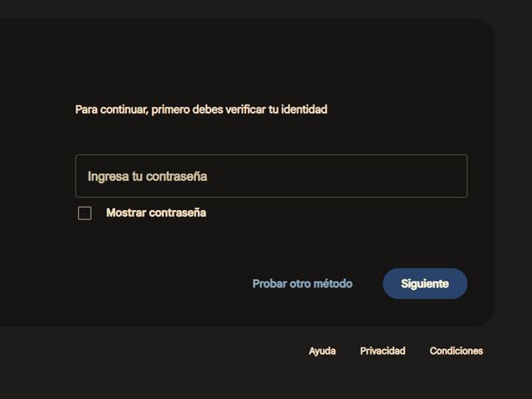
Task: Open the 'Ayuda' footer link
Action: coord(322,351)
